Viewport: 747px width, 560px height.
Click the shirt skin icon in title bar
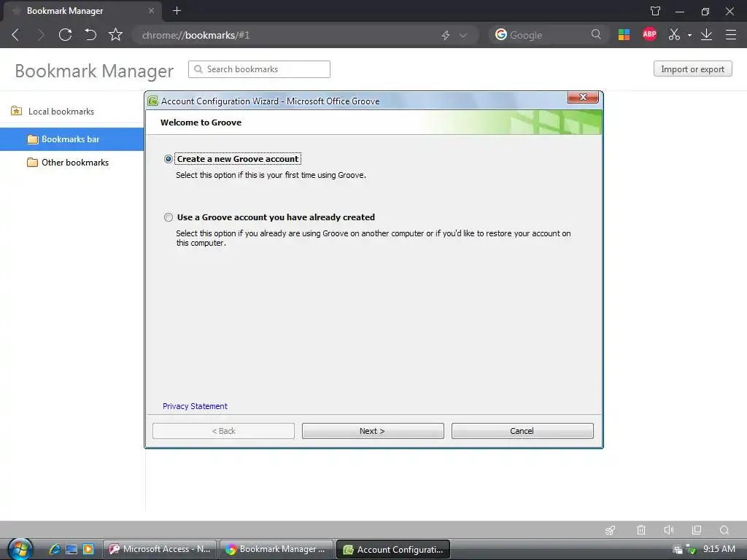point(656,11)
